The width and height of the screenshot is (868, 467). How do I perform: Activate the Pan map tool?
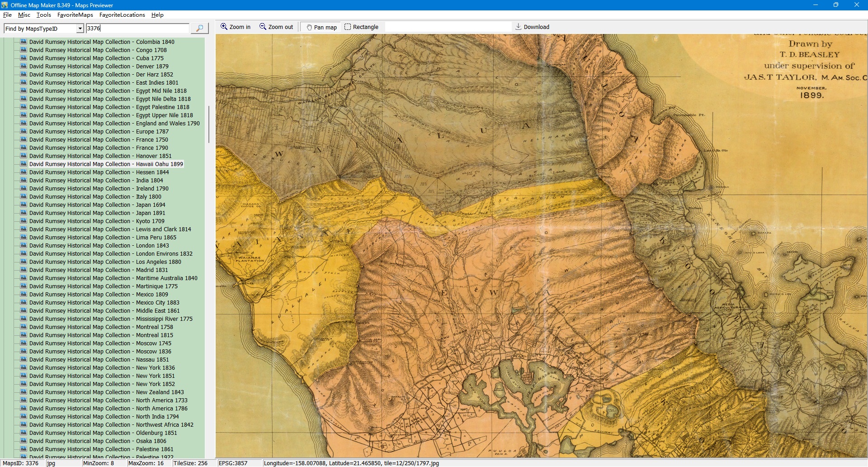[321, 27]
